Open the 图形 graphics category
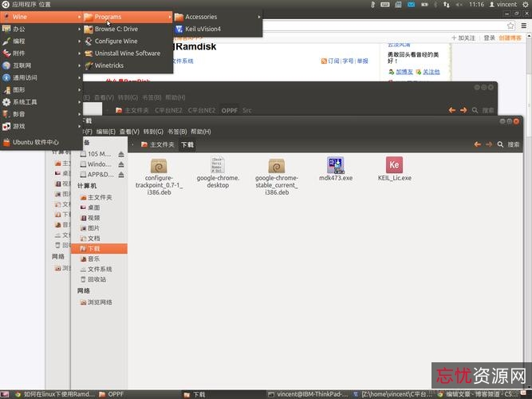Viewport: 532px width, 399px height. 41,90
